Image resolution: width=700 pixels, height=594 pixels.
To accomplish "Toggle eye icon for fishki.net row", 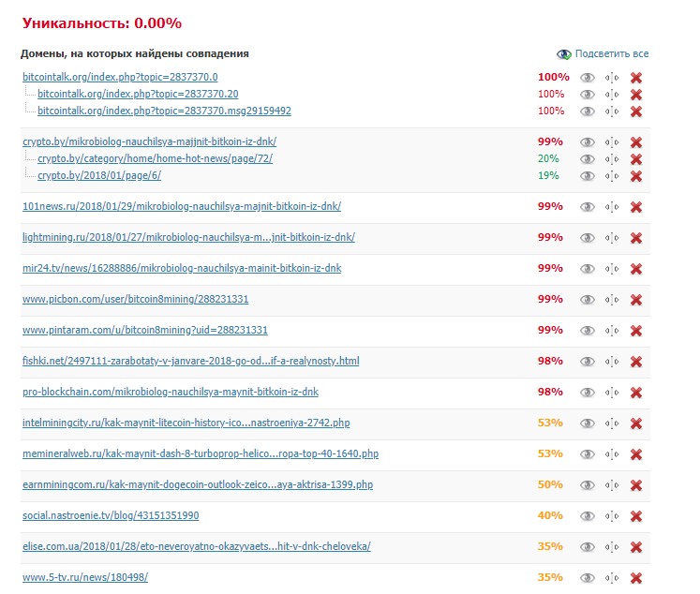I will [587, 362].
